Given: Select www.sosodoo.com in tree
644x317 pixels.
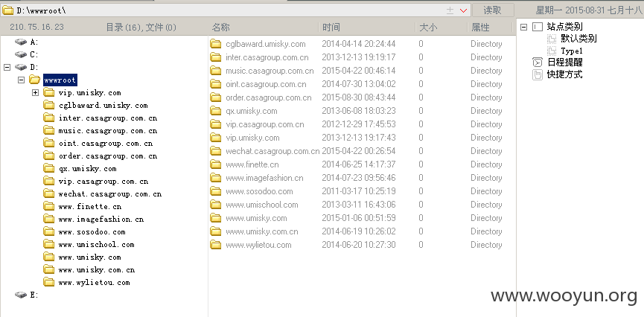Looking at the screenshot, I should pyautogui.click(x=92, y=232).
